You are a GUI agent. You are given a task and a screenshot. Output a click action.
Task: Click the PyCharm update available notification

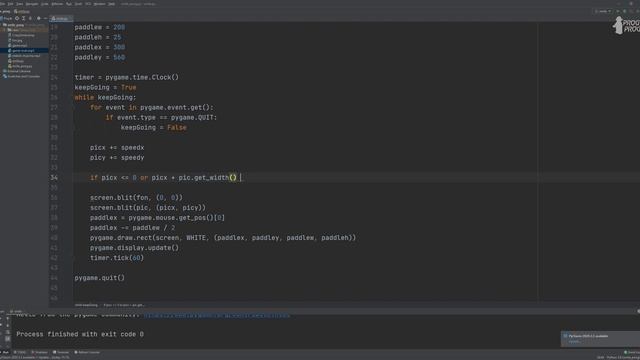pos(600,339)
